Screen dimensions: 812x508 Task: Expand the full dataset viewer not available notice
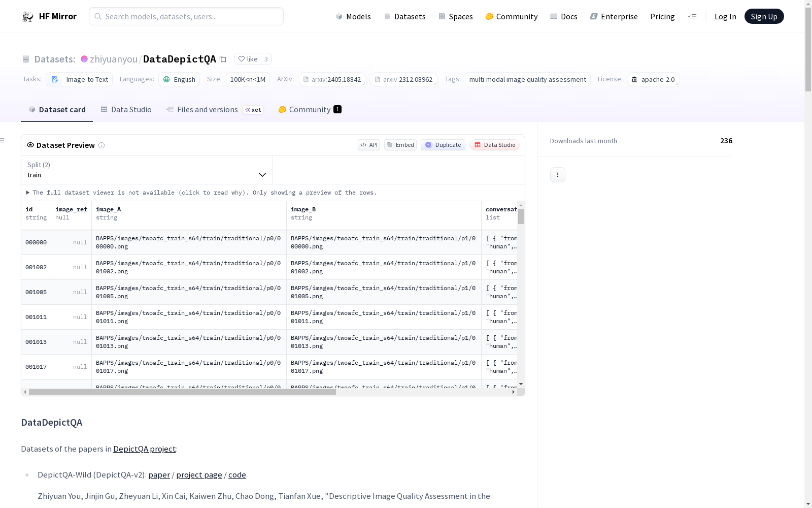tap(201, 193)
